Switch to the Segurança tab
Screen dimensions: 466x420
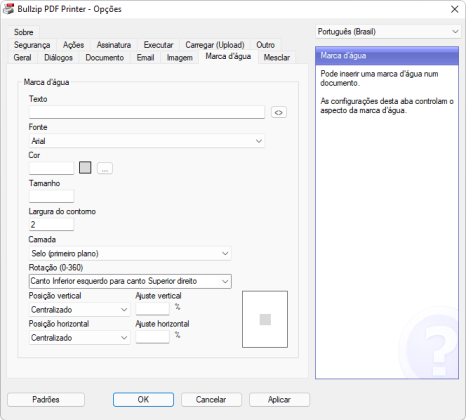pos(32,45)
